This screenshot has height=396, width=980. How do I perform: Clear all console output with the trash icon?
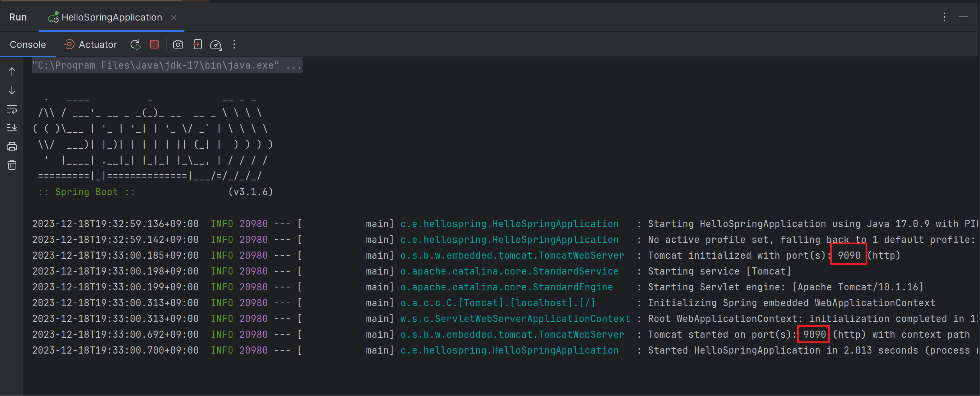[x=12, y=165]
